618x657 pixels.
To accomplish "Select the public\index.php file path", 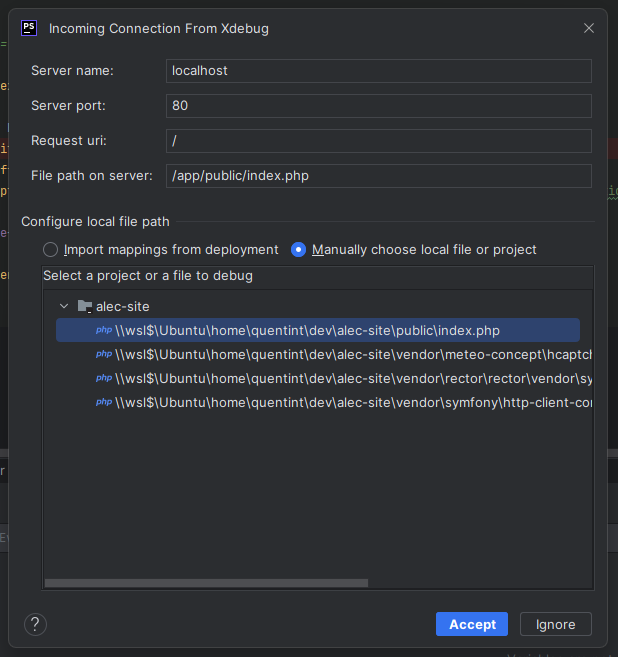I will [307, 330].
